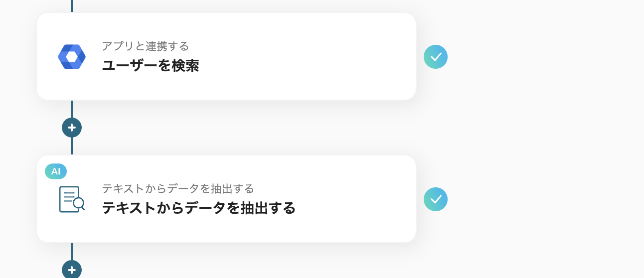
Task: Click the connector line above the AI card
Action: click(72, 146)
